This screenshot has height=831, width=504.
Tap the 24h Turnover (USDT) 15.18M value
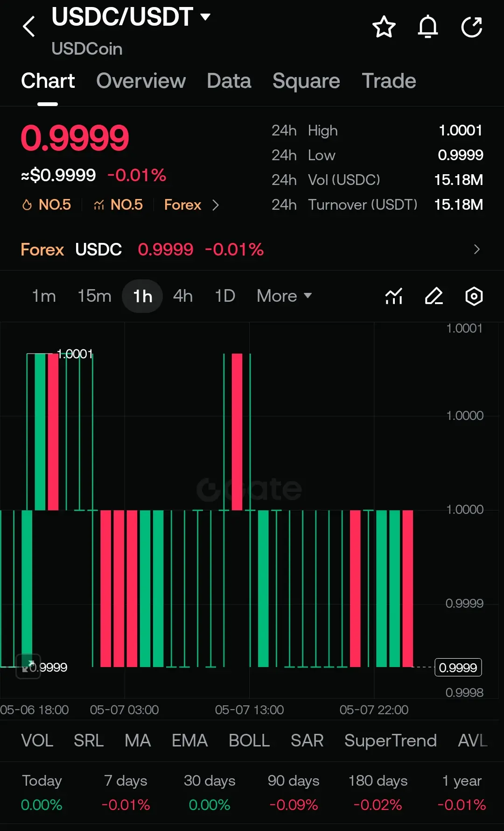click(x=459, y=205)
